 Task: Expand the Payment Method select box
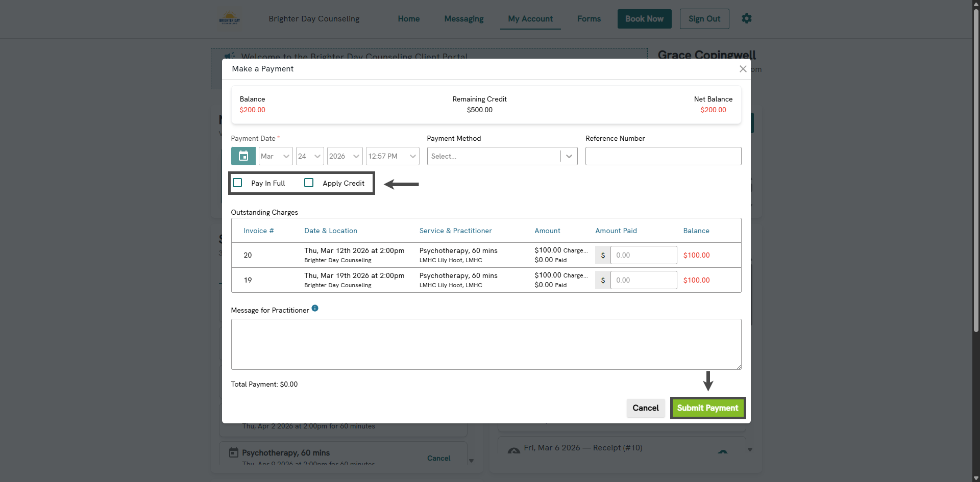502,156
